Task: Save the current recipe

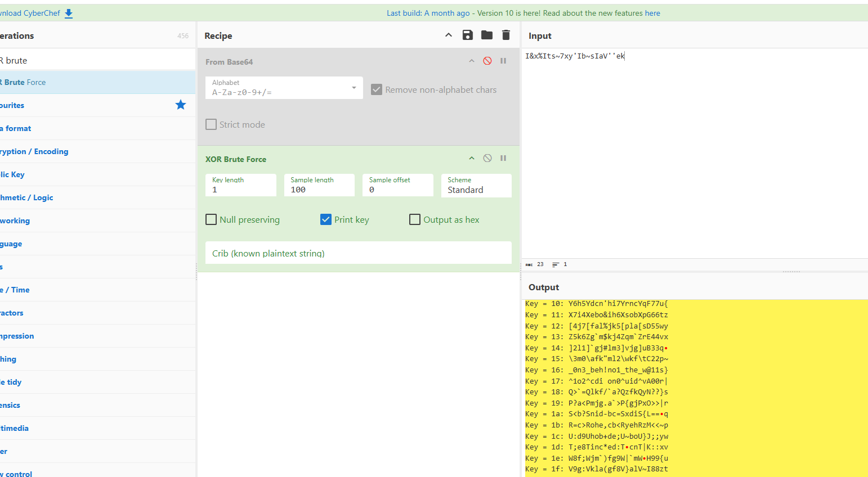Action: click(x=467, y=35)
